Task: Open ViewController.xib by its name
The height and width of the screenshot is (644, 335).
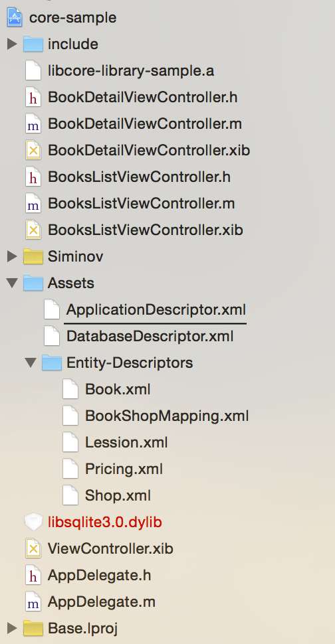Action: click(x=110, y=548)
